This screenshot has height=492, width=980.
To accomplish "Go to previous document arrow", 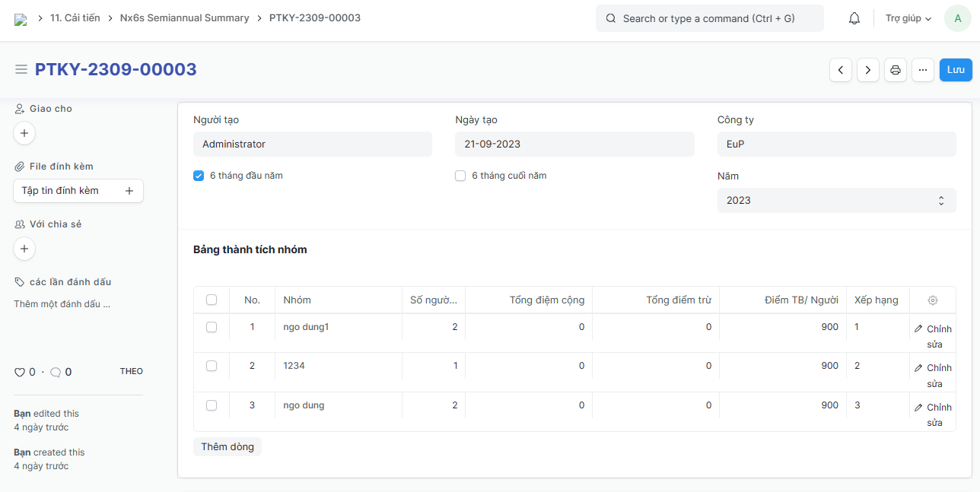I will pos(840,70).
